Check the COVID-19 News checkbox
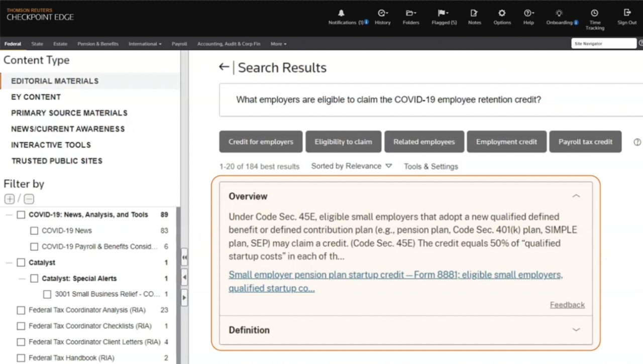The width and height of the screenshot is (643, 364). tap(34, 231)
